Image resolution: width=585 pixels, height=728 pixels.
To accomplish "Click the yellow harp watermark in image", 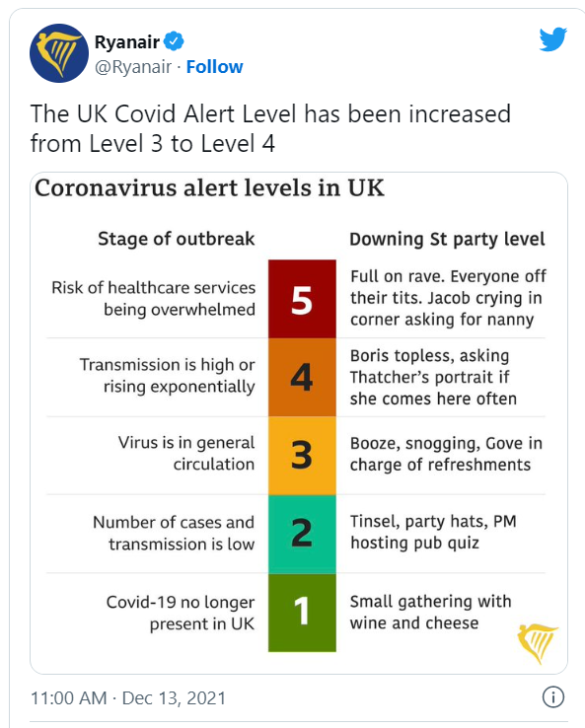I will pyautogui.click(x=538, y=643).
